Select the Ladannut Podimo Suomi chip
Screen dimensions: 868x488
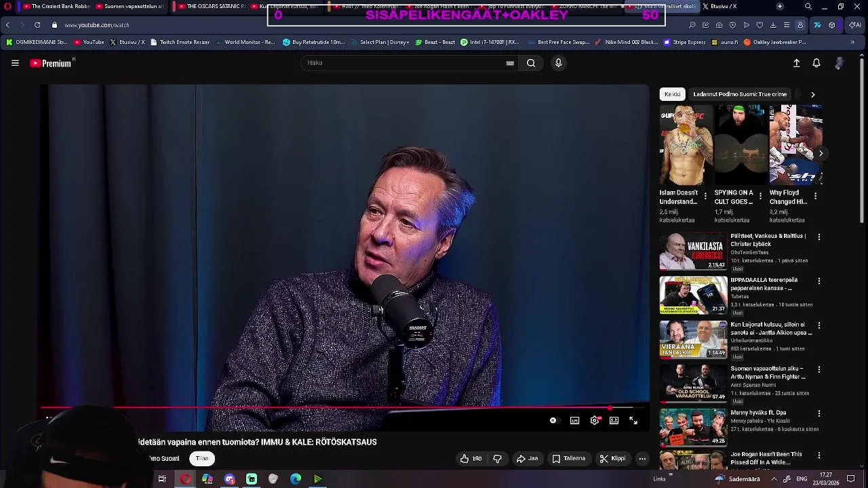(740, 94)
